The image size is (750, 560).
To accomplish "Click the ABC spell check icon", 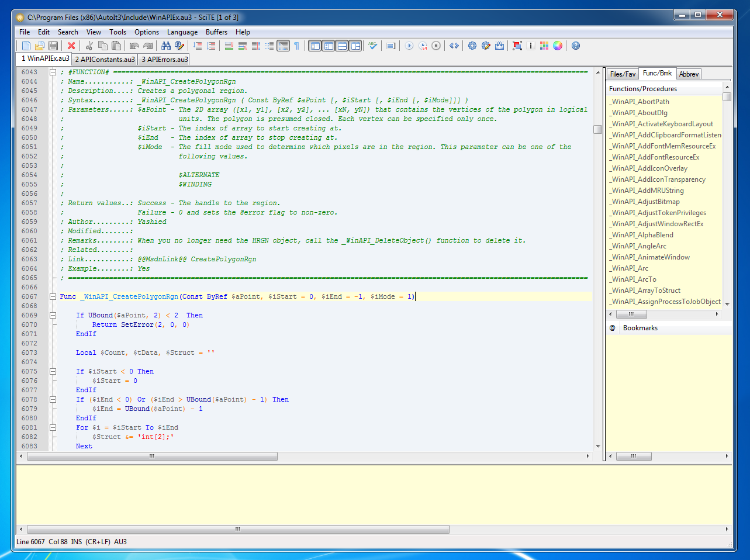I will click(x=372, y=46).
